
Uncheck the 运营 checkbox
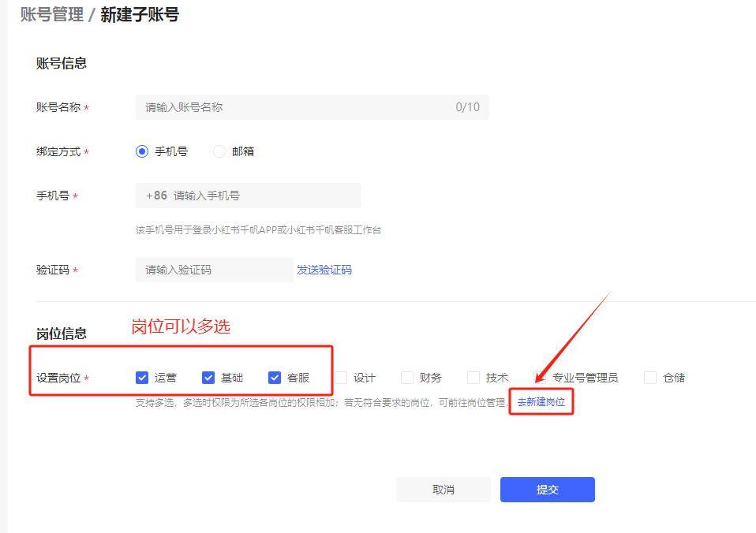[x=142, y=378]
